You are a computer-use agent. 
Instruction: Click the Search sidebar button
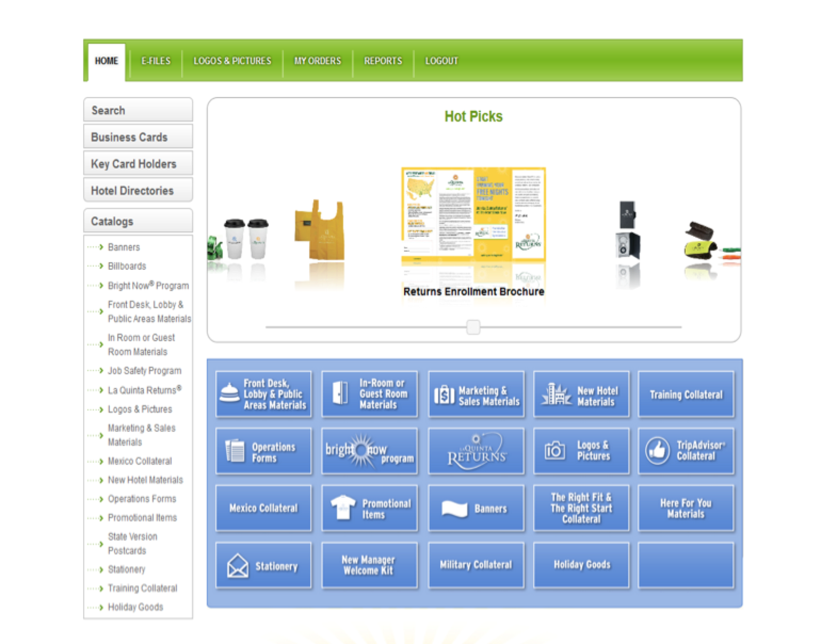click(x=138, y=110)
